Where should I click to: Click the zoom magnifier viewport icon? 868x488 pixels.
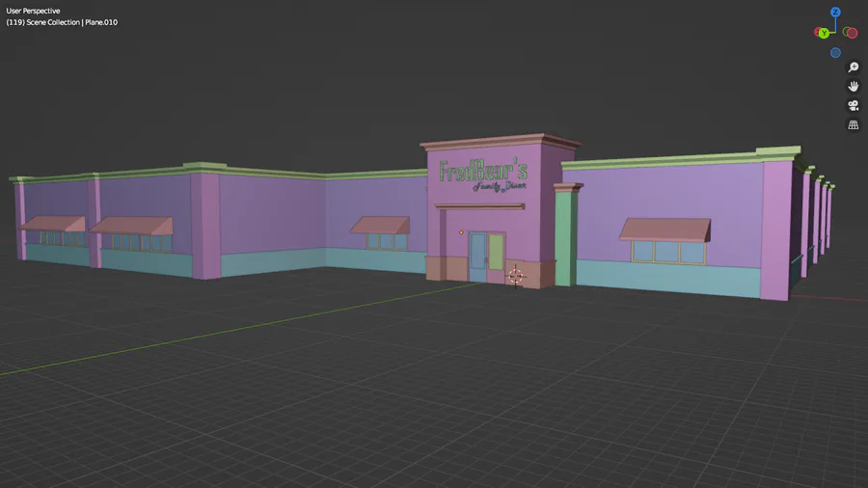854,67
